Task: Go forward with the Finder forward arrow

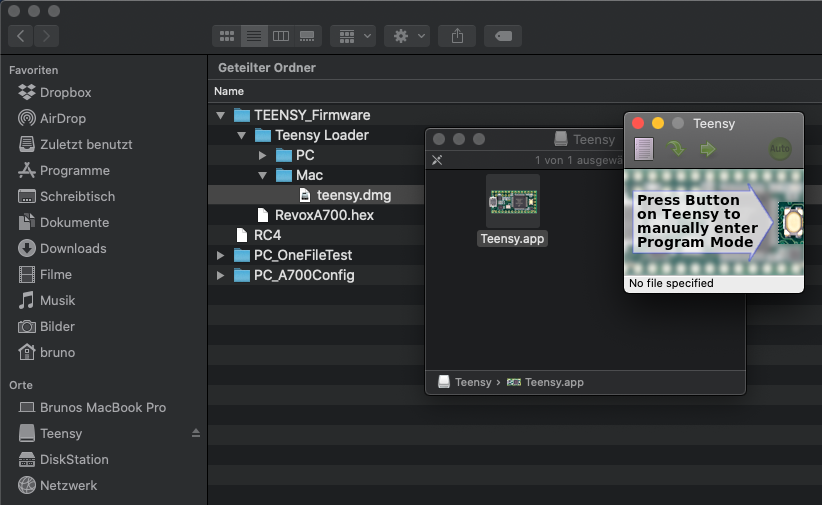Action: coord(46,36)
